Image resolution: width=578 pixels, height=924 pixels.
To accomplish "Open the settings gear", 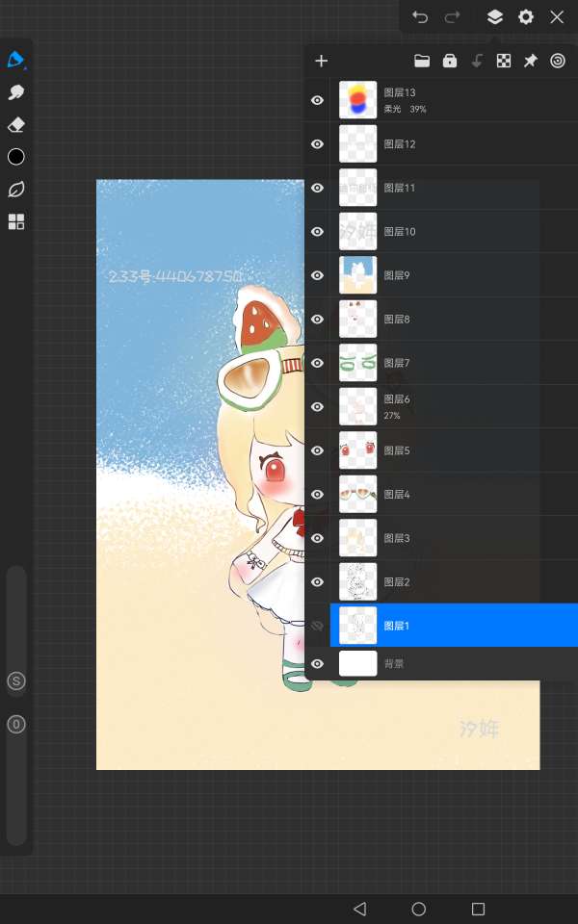I will pos(526,17).
